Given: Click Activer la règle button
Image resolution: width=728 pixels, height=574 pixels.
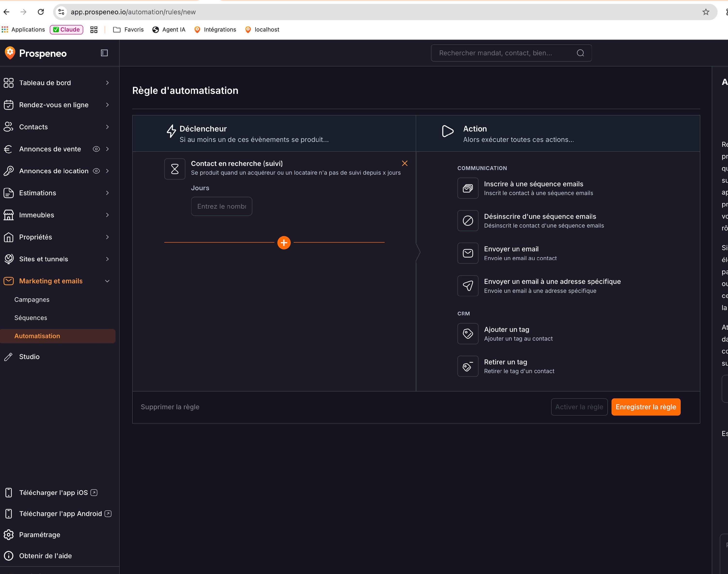Looking at the screenshot, I should point(579,407).
